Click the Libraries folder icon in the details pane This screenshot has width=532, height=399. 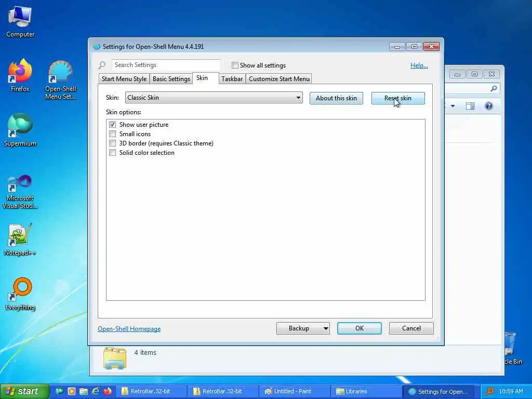115,358
